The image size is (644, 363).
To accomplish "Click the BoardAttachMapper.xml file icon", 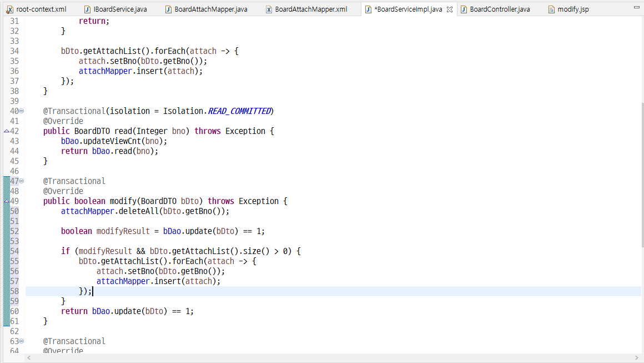I will (x=269, y=9).
